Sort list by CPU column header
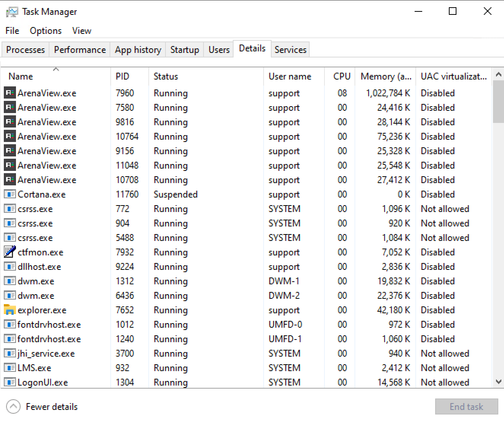 click(x=341, y=77)
